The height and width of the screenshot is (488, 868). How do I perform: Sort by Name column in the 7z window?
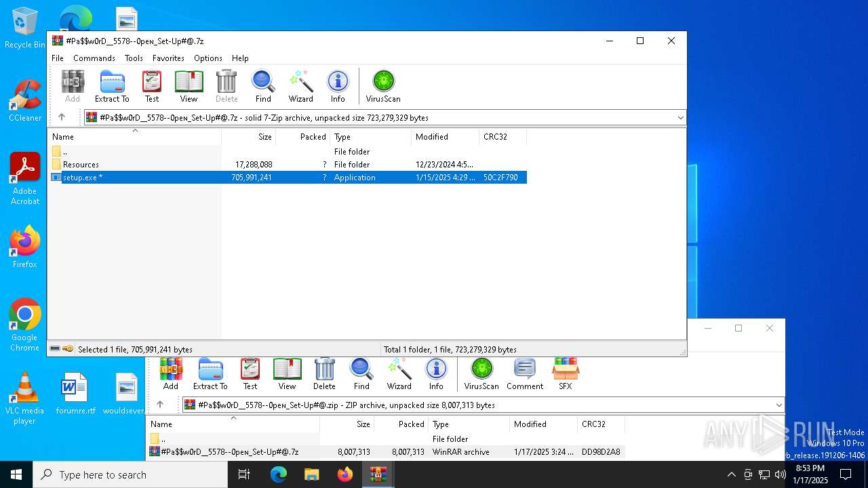pos(134,137)
